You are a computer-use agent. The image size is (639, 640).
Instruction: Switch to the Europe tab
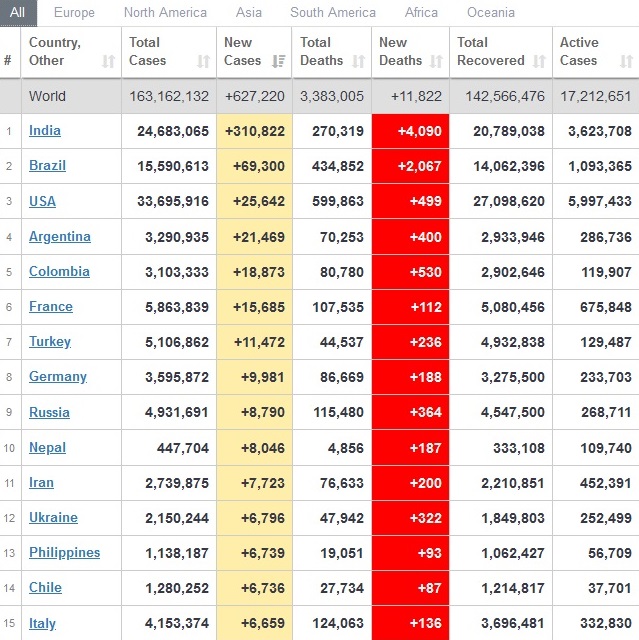[75, 13]
